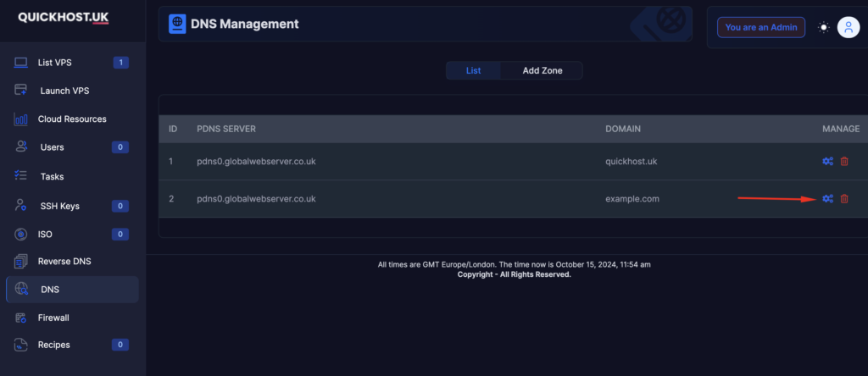
Task: Click the Users icon in the sidebar
Action: 21,147
